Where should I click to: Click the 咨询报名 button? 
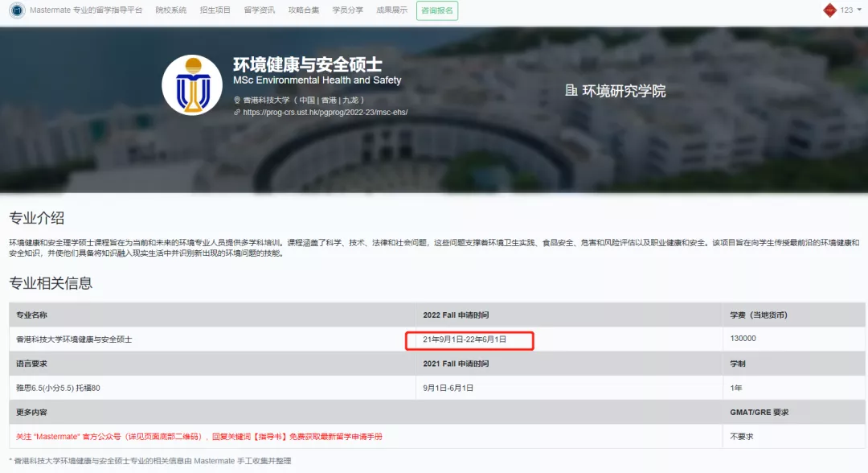436,10
